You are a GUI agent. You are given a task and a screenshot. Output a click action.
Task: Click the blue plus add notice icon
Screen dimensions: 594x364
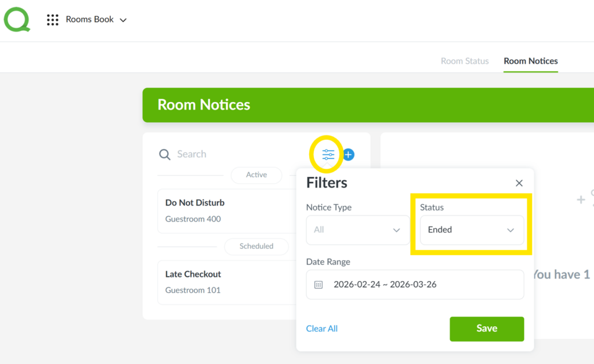349,155
